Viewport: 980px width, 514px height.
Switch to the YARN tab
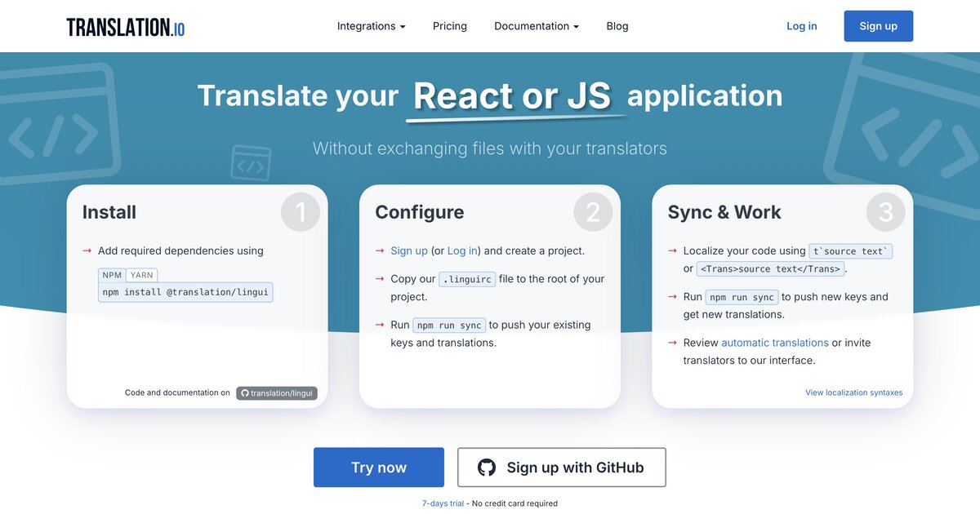coord(141,274)
